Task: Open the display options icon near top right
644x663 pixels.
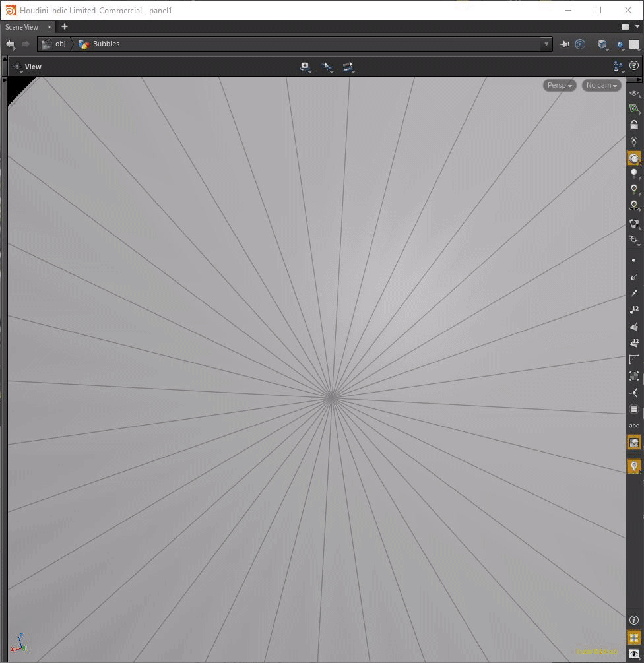Action: [x=618, y=66]
